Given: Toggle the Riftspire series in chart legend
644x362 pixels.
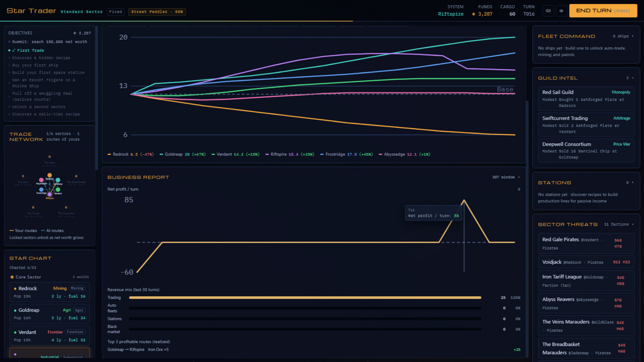Looking at the screenshot, I should (290, 154).
